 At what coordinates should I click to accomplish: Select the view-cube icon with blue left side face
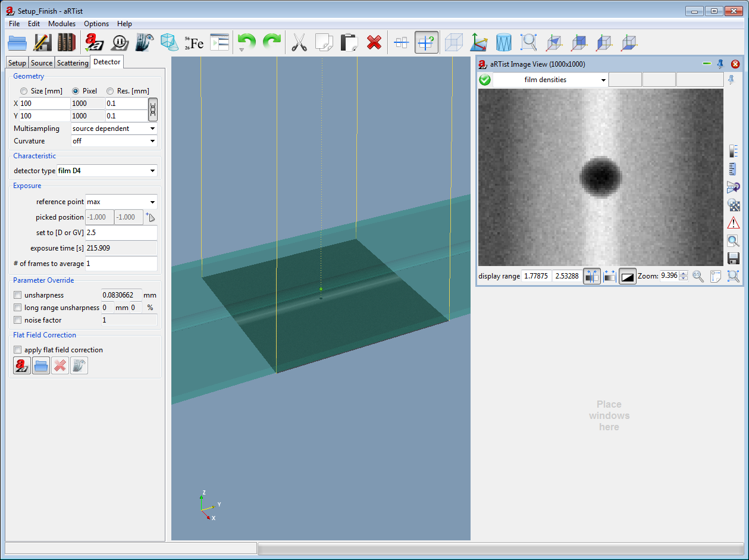point(604,43)
